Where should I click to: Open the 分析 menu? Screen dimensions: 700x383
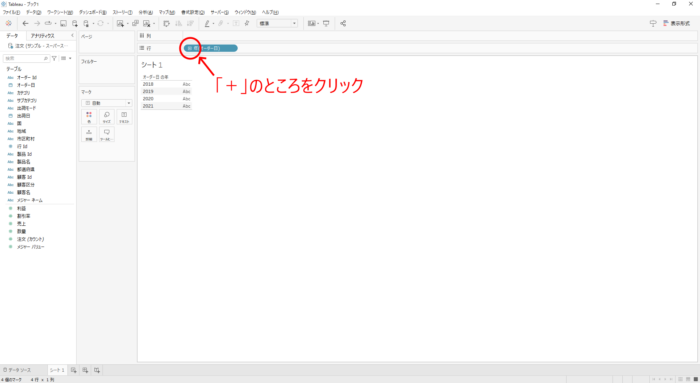[x=146, y=12]
